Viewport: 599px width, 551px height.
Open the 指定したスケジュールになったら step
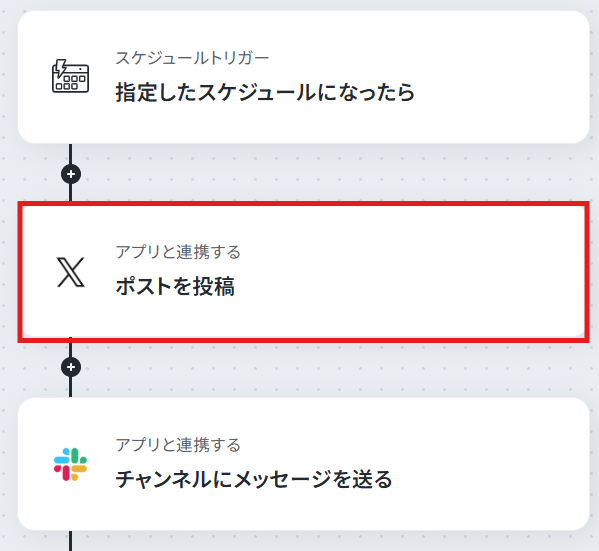tap(265, 92)
